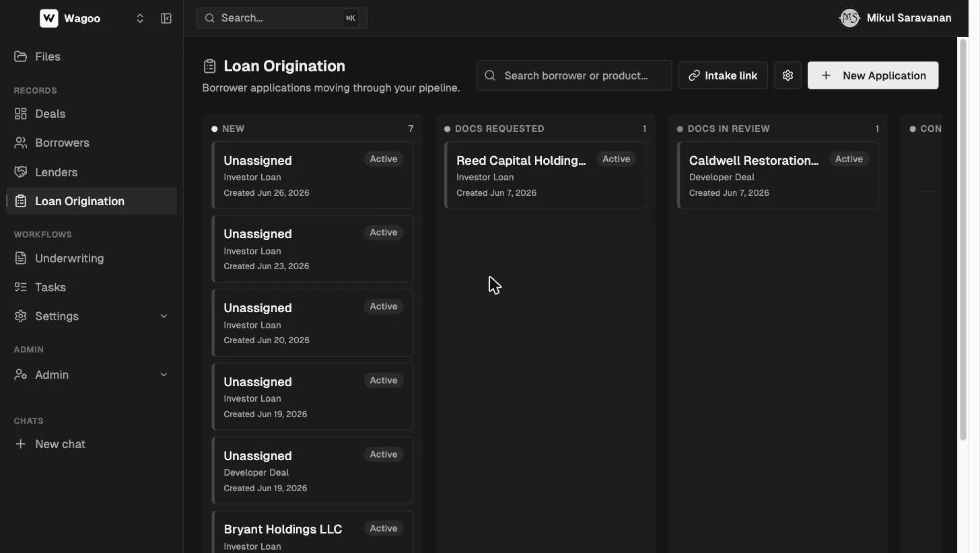This screenshot has height=553, width=980.
Task: Open the Borrowers page
Action: [x=92, y=143]
